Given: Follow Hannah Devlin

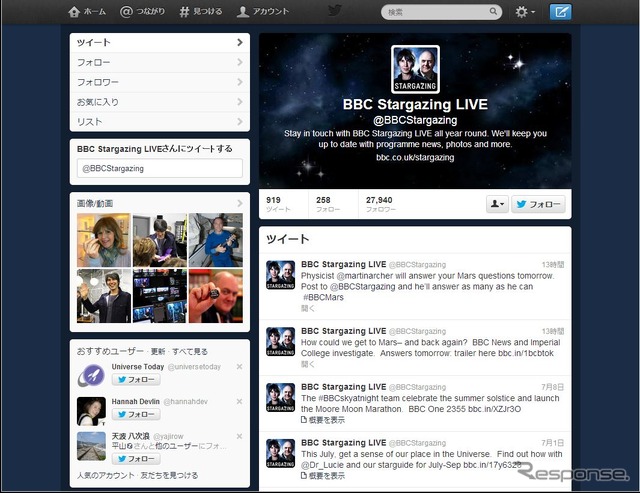Looking at the screenshot, I should point(136,414).
